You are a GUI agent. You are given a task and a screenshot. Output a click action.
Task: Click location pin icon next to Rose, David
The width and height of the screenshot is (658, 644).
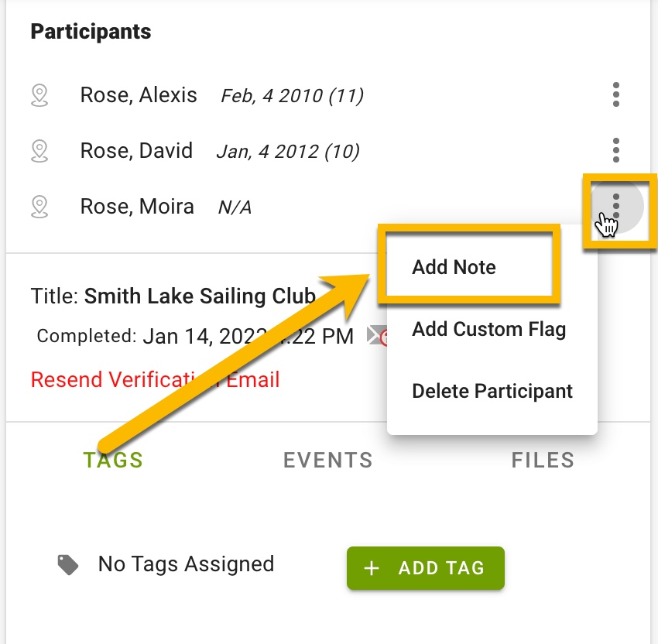39,151
